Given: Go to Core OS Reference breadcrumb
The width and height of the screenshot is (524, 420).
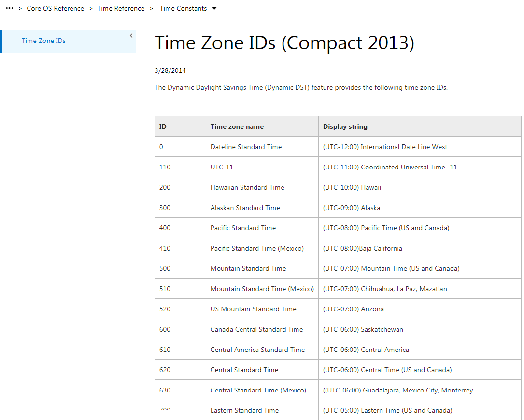Looking at the screenshot, I should (x=55, y=8).
